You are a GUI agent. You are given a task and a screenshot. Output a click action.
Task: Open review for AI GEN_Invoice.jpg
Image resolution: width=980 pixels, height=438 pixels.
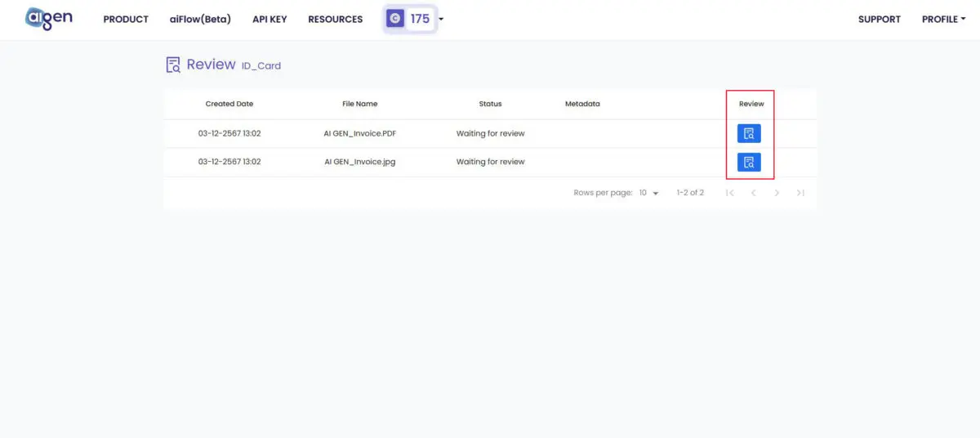tap(749, 162)
